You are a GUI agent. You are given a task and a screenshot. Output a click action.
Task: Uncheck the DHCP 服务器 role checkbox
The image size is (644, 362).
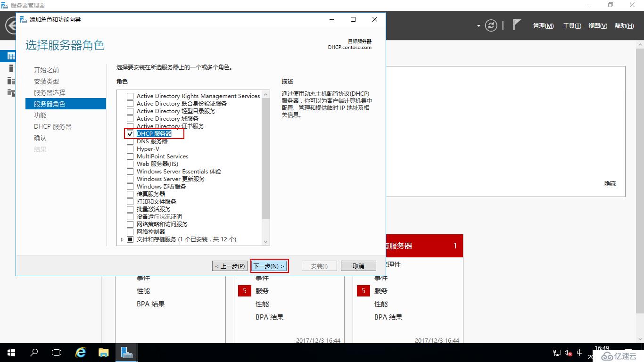(130, 134)
